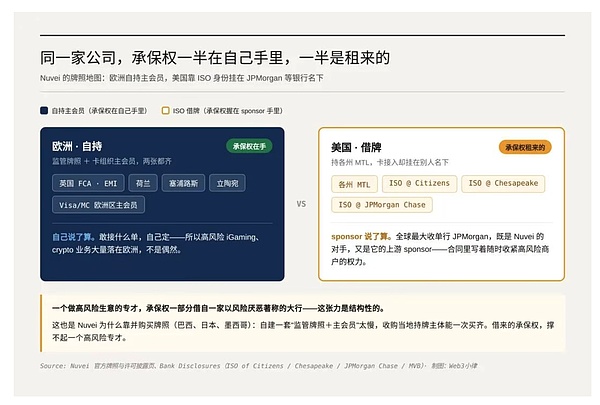This screenshot has width=600, height=405.
Task: Click the 立陶宛 tag
Action: coord(227,183)
